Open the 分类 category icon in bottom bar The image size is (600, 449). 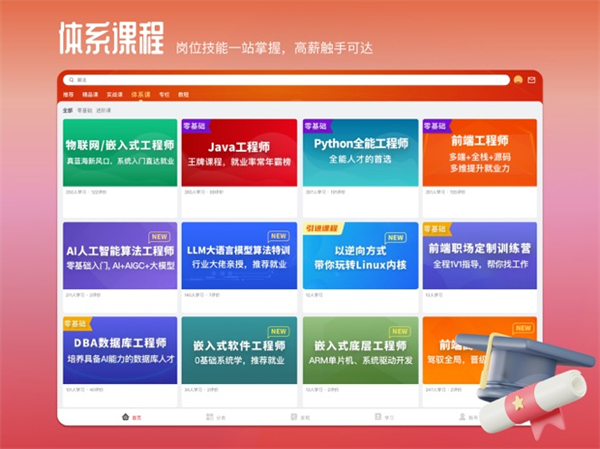[210, 415]
